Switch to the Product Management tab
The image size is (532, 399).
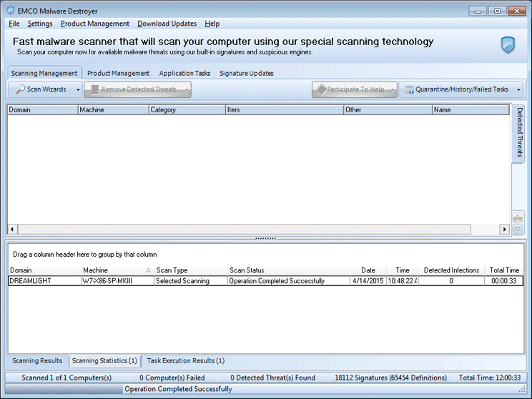118,73
